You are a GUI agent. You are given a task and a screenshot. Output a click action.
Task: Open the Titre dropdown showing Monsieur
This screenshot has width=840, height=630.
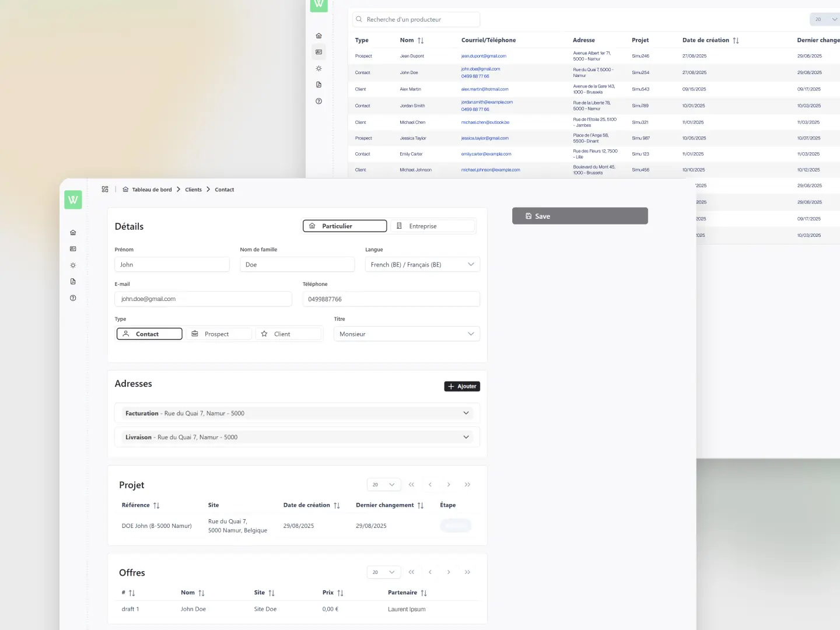407,334
